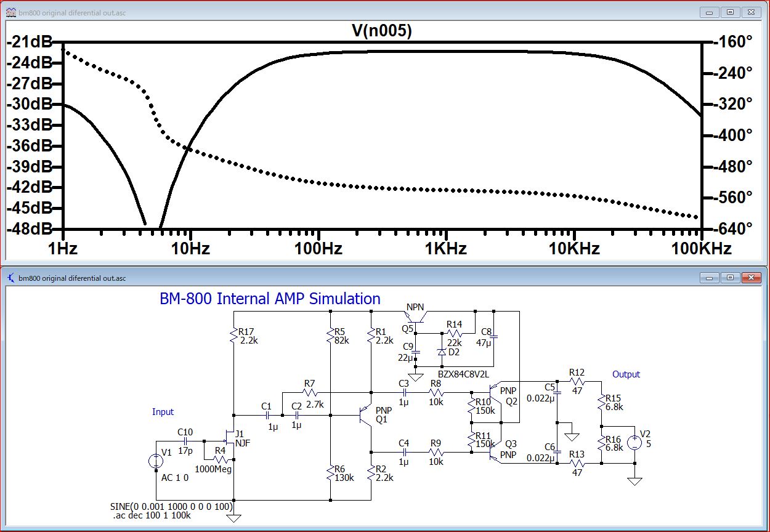
Task: Select zener diode D2 symbol
Action: point(441,352)
